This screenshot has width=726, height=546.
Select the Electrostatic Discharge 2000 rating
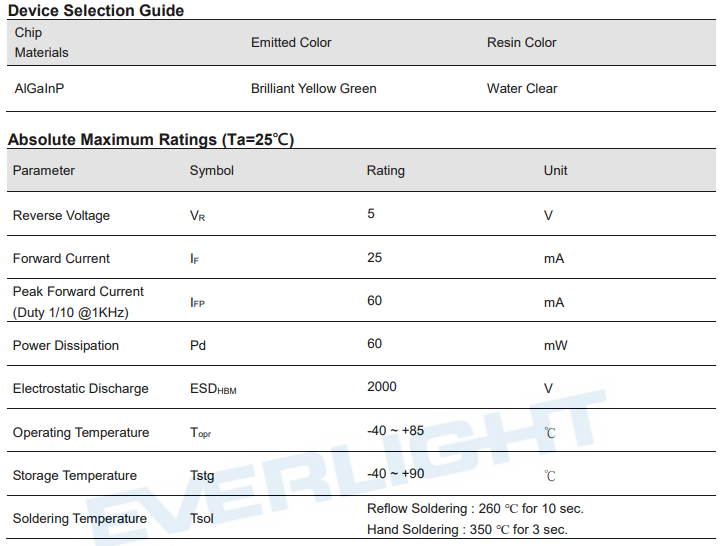tap(382, 386)
